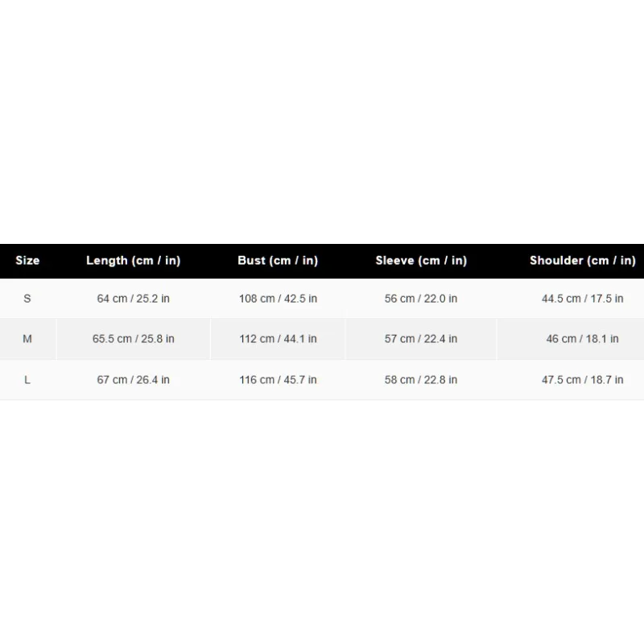Click the Shoulder (cm / in) header

click(x=582, y=260)
